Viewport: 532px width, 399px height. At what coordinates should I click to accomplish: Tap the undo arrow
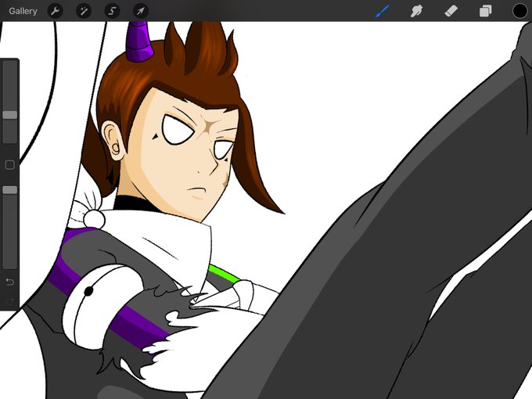[x=10, y=282]
